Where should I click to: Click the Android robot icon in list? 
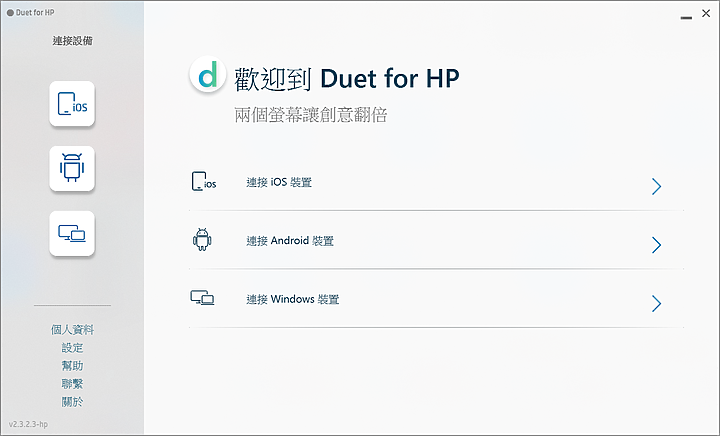click(x=202, y=240)
